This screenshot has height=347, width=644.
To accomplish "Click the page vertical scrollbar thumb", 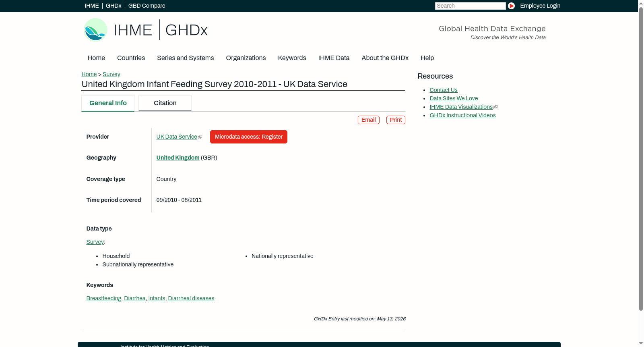I will tap(641, 158).
